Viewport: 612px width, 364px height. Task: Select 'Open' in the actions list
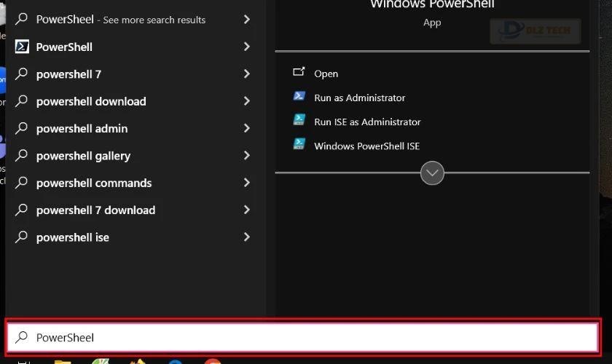pos(326,74)
